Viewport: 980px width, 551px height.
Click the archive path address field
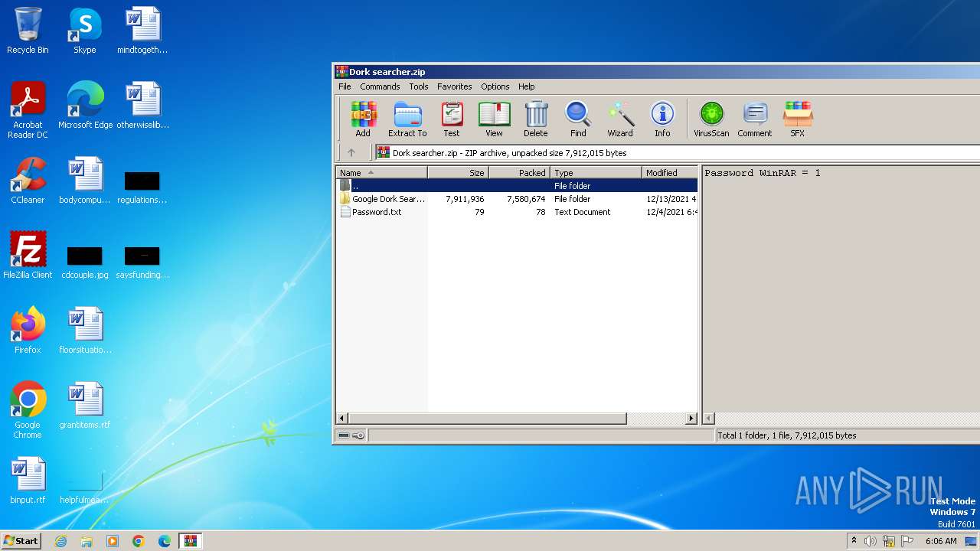[x=677, y=152]
